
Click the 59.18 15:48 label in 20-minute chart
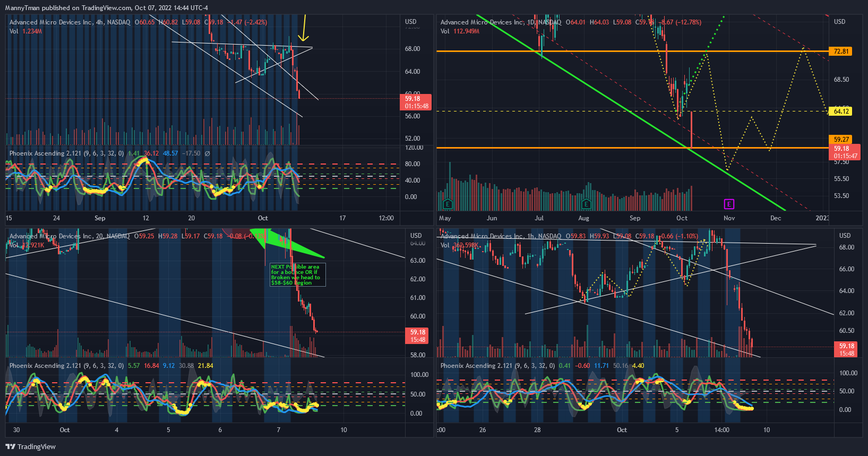pyautogui.click(x=418, y=336)
